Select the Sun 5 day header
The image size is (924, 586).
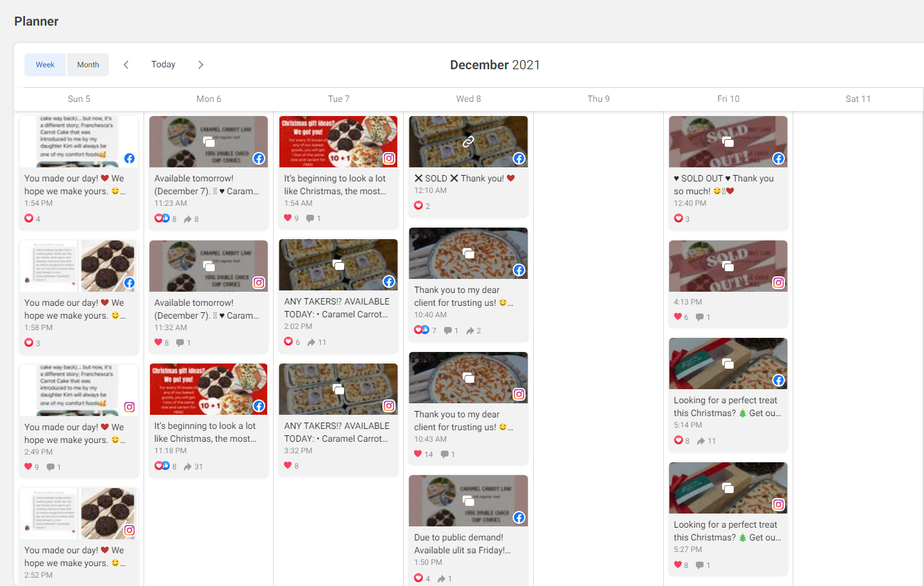point(79,99)
